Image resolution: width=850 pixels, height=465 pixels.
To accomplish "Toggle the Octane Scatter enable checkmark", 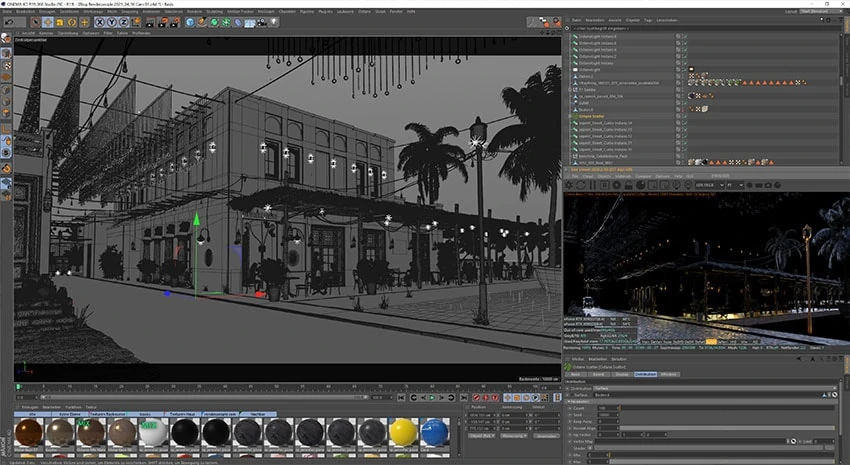I will pyautogui.click(x=684, y=117).
